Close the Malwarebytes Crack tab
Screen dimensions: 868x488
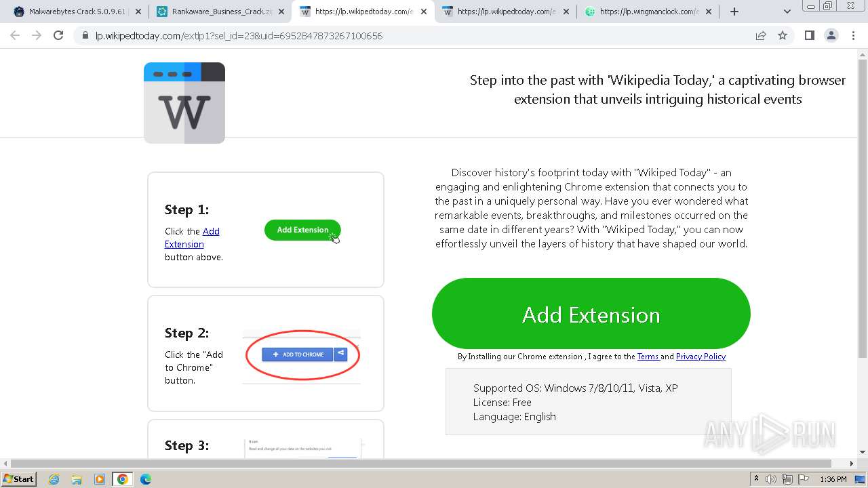[138, 12]
